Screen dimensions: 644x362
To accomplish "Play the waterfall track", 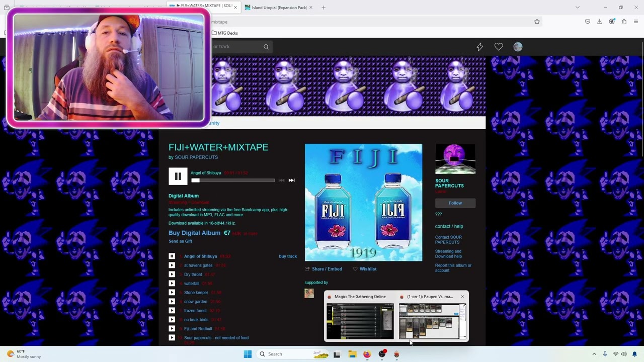I will point(172,284).
